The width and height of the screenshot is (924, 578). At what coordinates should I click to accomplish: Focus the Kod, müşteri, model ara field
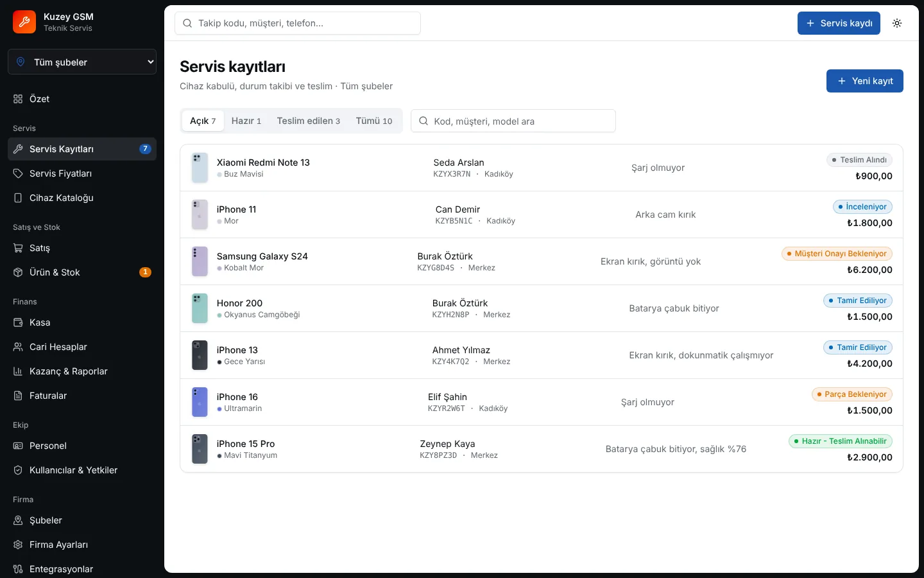[x=513, y=121]
